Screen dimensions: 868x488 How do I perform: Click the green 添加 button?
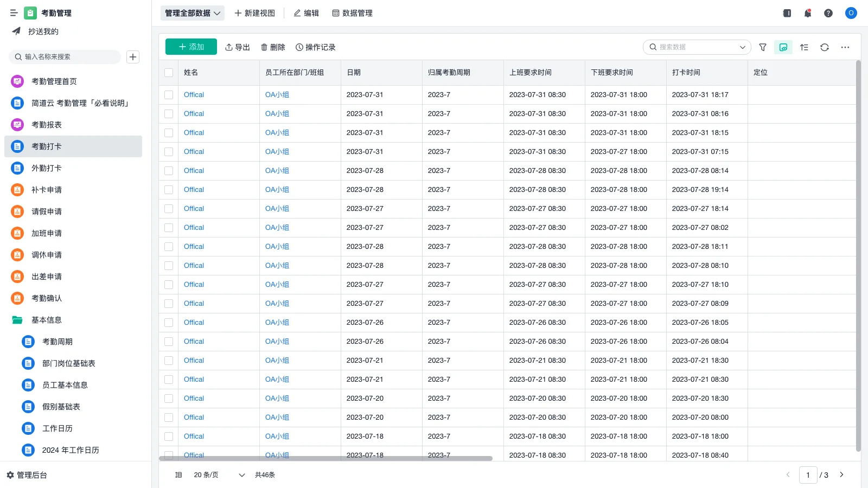191,47
